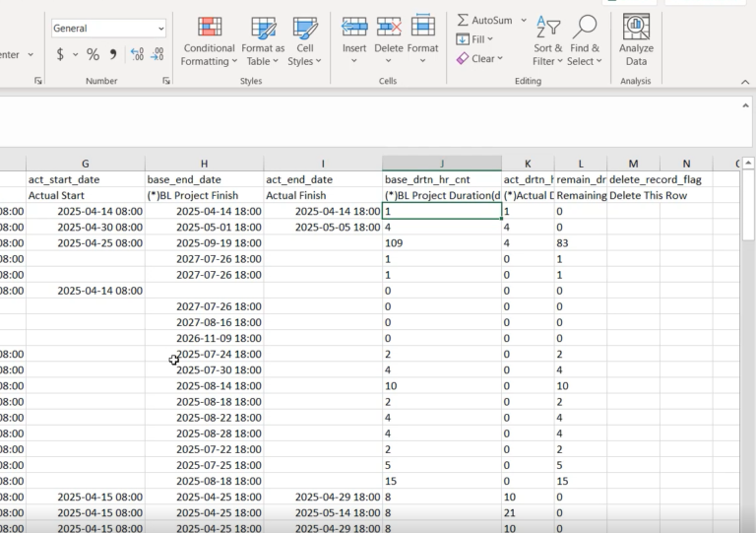Select the act_end_date header cell
756x533 pixels.
[323, 179]
